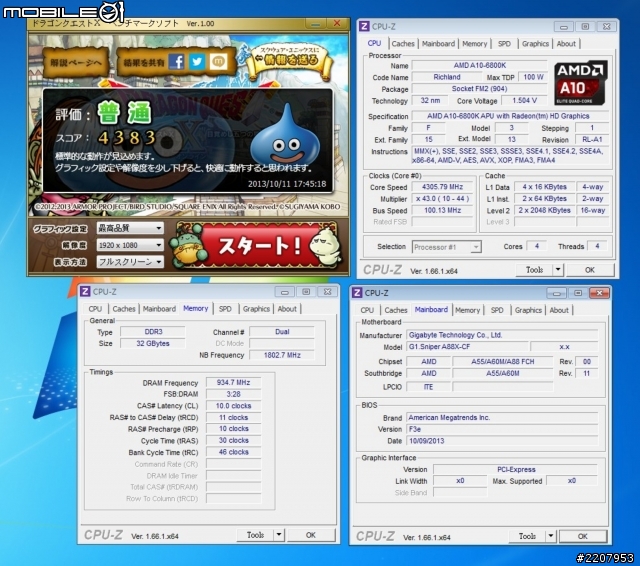Open the display mode dropdown フルスクリーン
This screenshot has width=640, height=566.
[x=130, y=262]
